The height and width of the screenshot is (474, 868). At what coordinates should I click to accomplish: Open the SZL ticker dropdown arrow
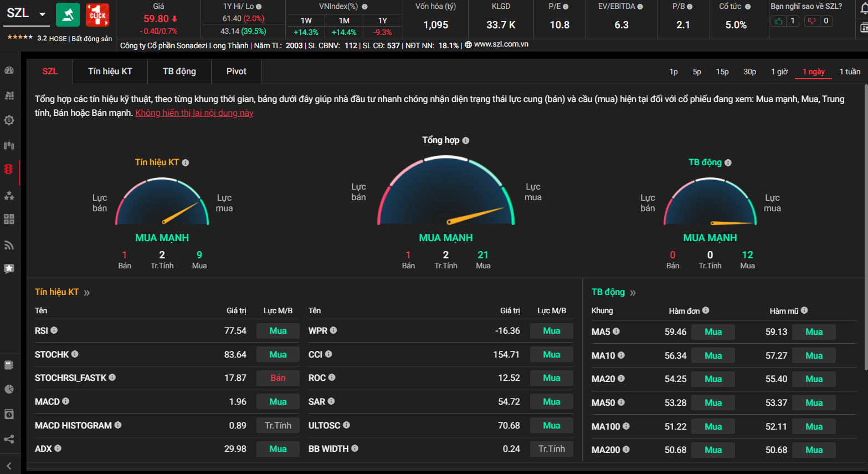[42, 14]
